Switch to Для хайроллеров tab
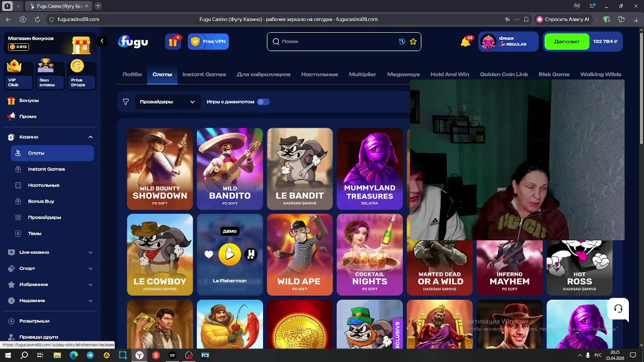The width and height of the screenshot is (644, 362). click(264, 74)
